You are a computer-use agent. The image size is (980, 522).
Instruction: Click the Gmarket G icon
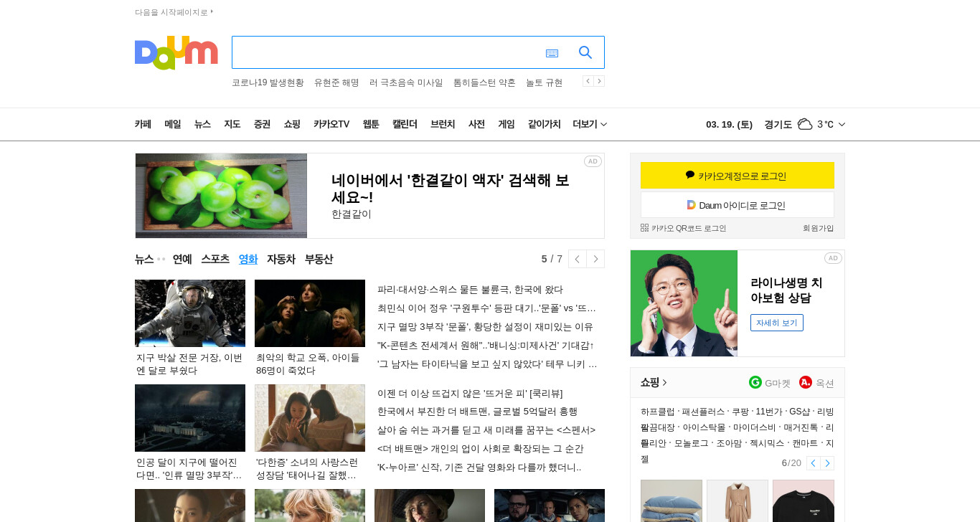tap(755, 382)
